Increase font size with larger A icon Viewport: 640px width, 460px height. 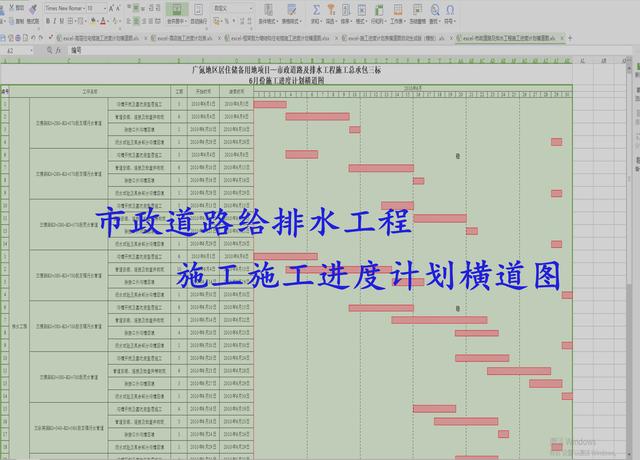(111, 8)
